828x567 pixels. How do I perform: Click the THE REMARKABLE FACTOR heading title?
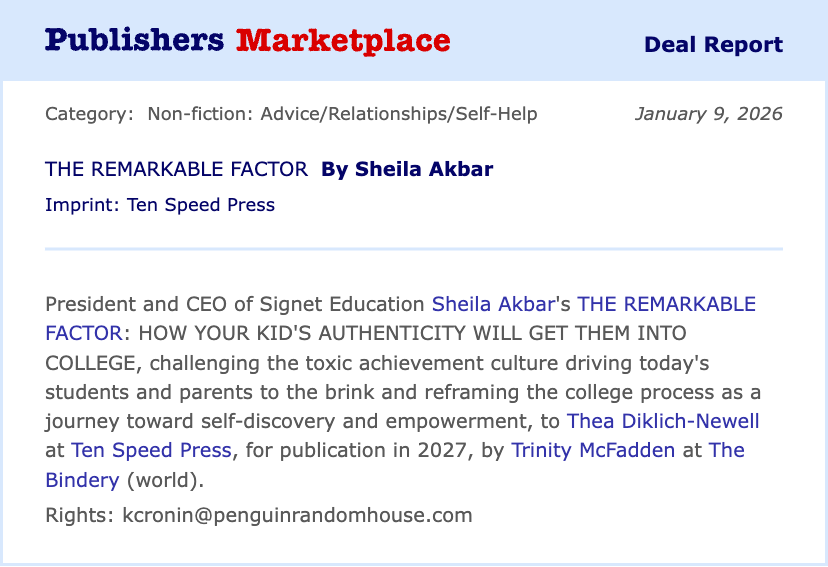[176, 169]
